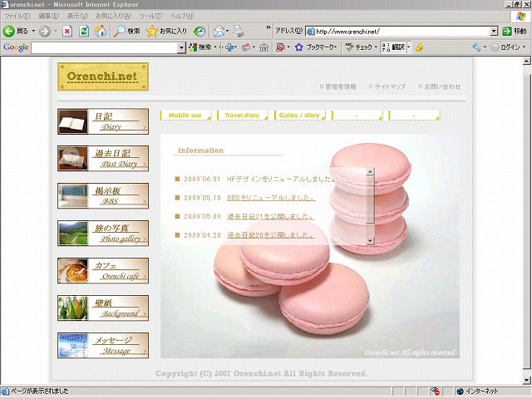Open the ツール(T) menu
The width and height of the screenshot is (532, 399).
[150, 16]
